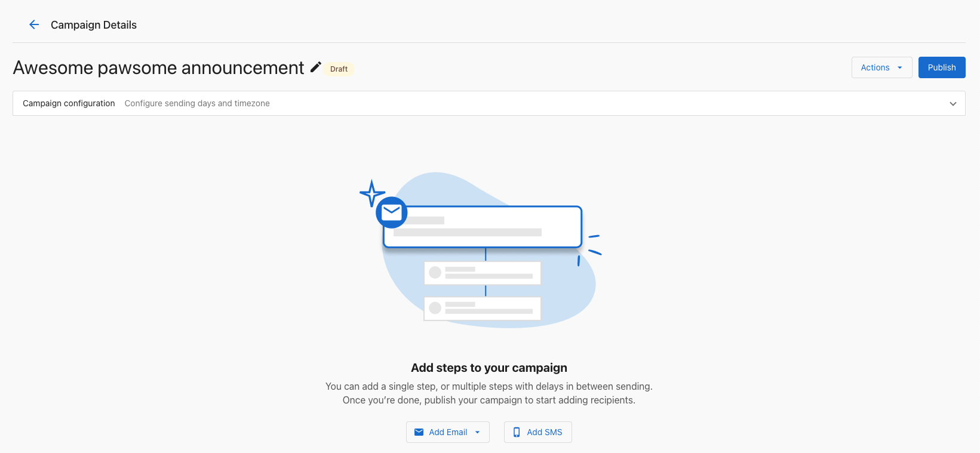Click the pencil icon to rename the campaign
The width and height of the screenshot is (980, 453).
tap(315, 67)
